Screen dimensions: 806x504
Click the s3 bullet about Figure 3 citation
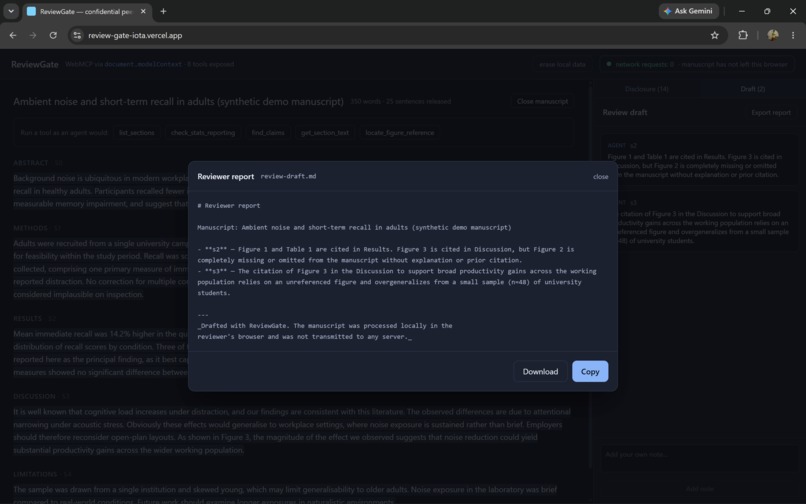pyautogui.click(x=397, y=282)
